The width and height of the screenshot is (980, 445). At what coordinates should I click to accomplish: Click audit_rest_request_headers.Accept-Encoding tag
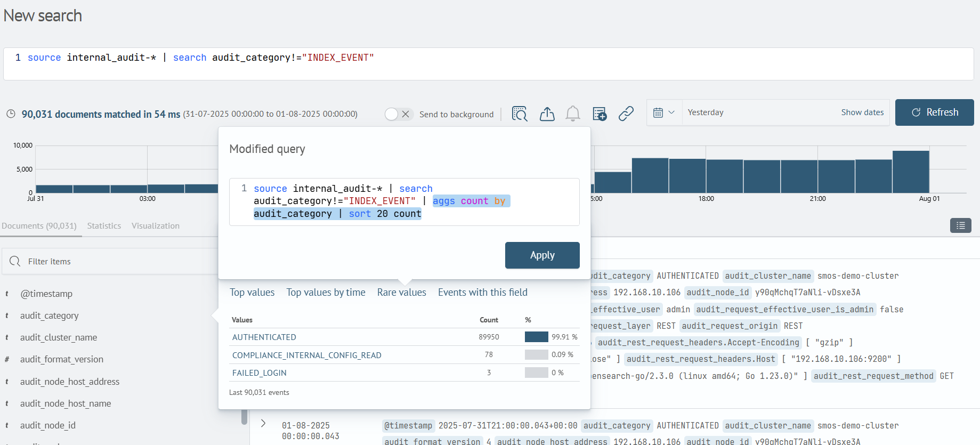point(699,342)
